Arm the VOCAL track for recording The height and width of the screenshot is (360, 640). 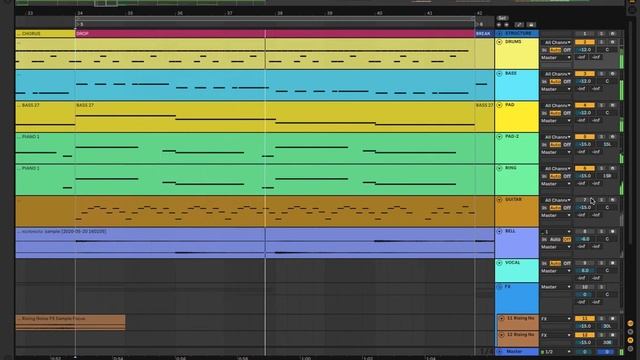[x=612, y=263]
